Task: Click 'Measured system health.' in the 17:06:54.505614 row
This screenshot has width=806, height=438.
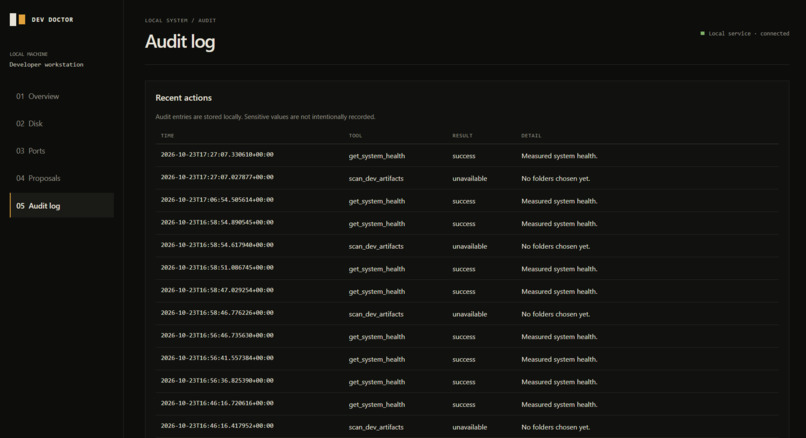Action: click(x=559, y=201)
